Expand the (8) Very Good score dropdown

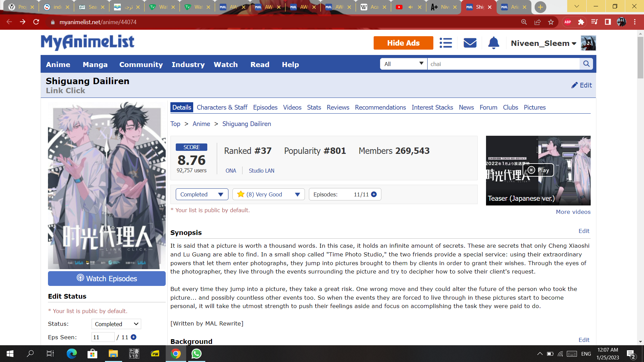268,194
